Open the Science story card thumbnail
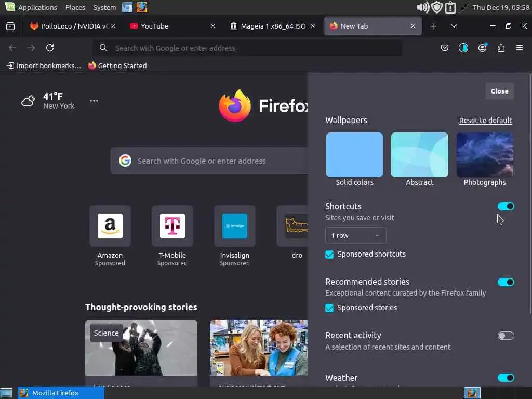The image size is (532, 399). click(x=141, y=348)
